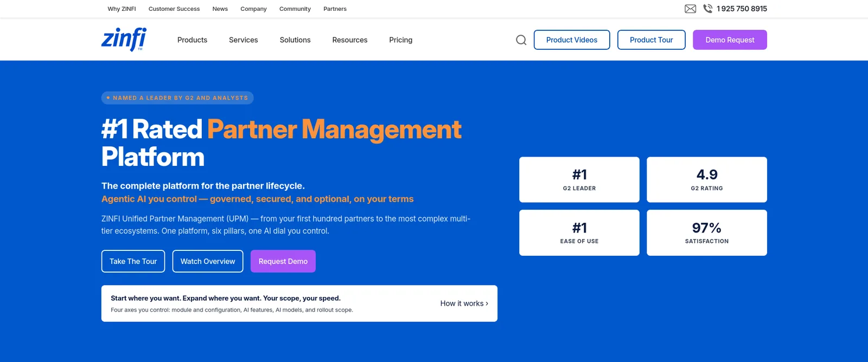Click the phone handset icon
Screen dimensions: 868x362
(x=708, y=9)
